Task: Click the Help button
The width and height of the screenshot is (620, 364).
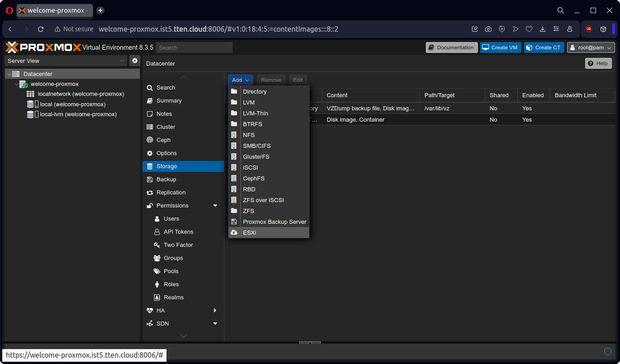Action: [598, 63]
